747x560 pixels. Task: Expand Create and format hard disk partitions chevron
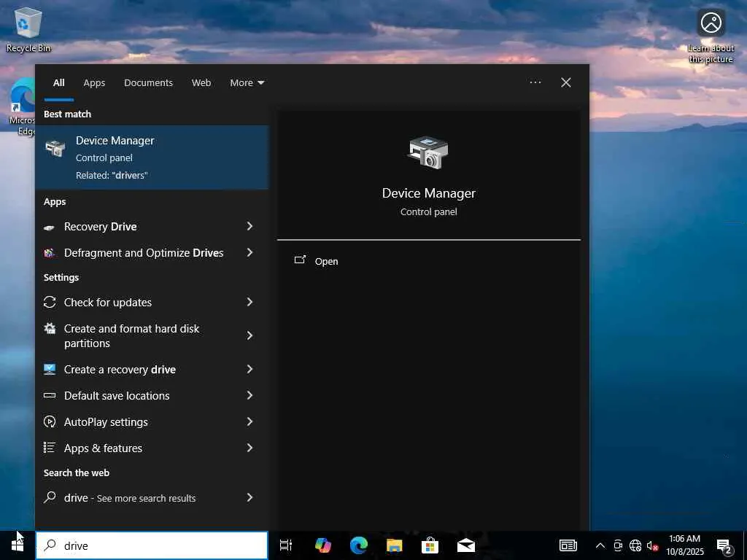pyautogui.click(x=249, y=335)
